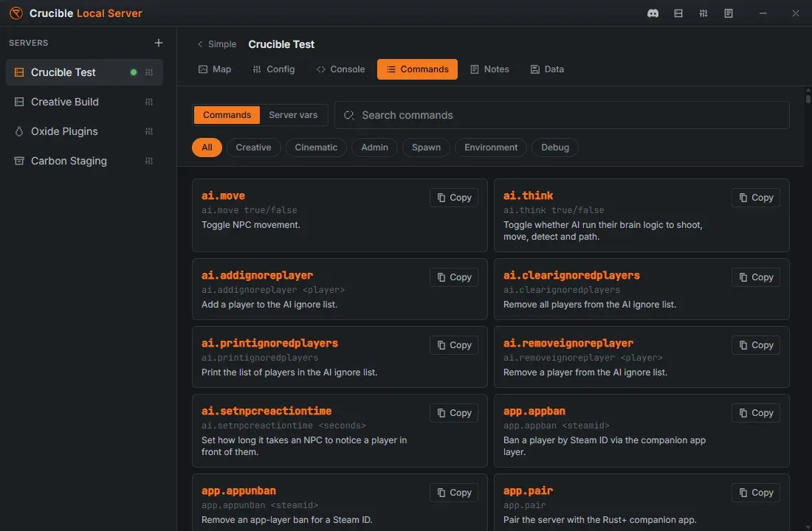Select Oxide Plugins server
The width and height of the screenshot is (812, 531).
tap(84, 131)
